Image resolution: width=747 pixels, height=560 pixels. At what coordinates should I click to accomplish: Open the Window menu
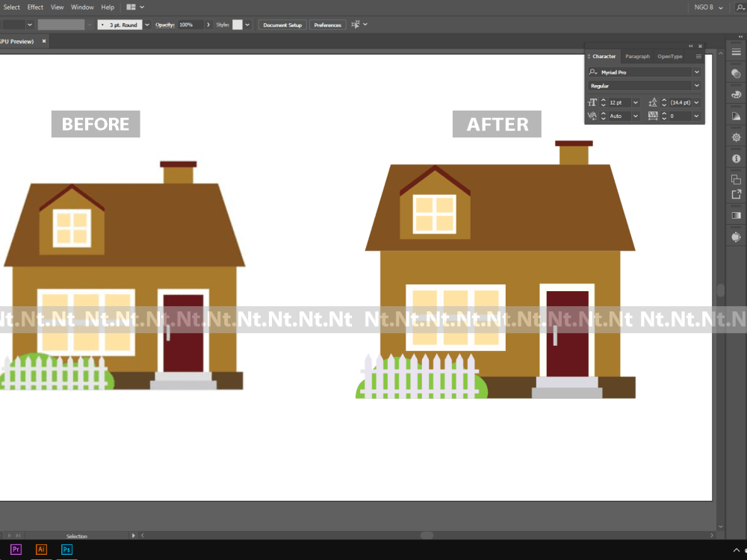[82, 7]
